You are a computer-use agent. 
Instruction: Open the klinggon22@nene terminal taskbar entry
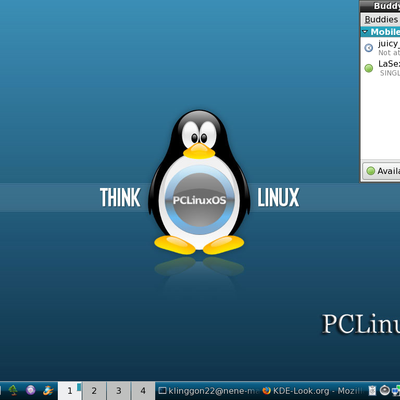click(209, 391)
